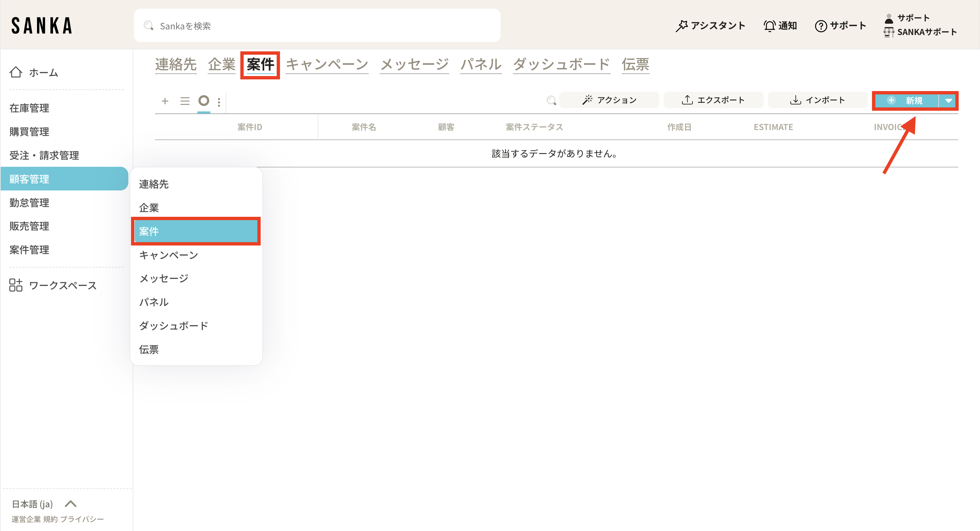
Task: Click the Support question mark icon
Action: pyautogui.click(x=821, y=26)
